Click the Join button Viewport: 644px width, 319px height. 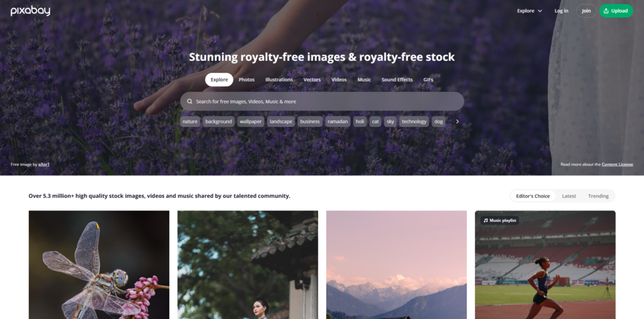586,11
